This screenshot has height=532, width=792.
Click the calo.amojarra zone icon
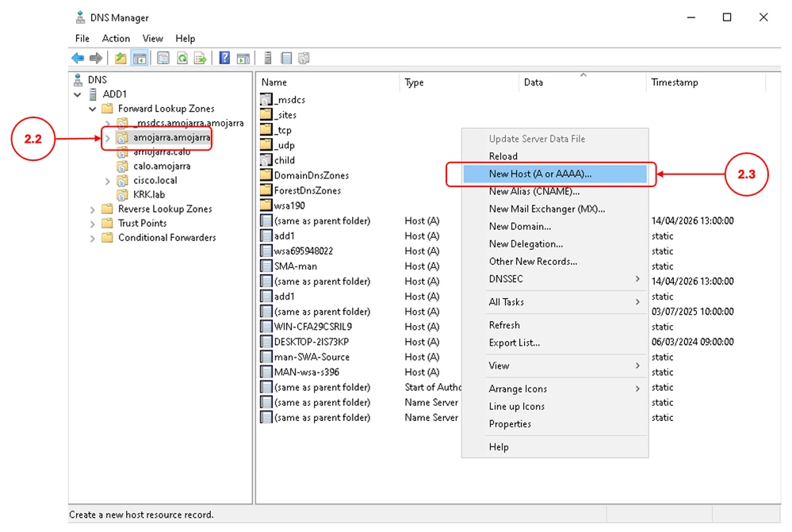point(122,166)
